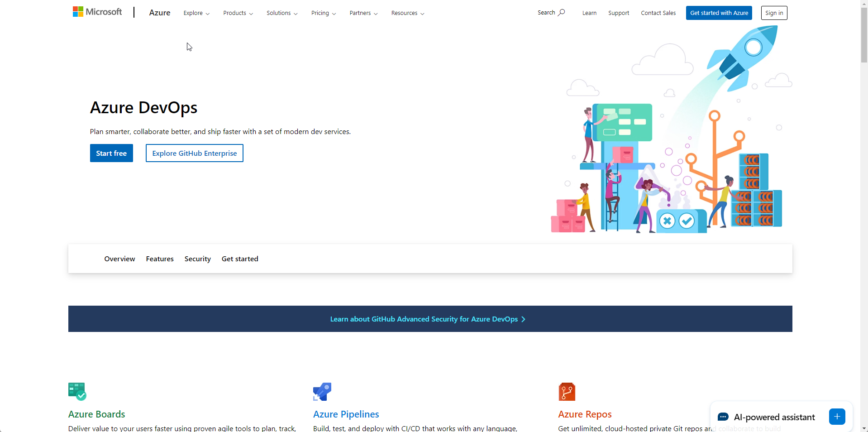
Task: Expand the Resources dropdown
Action: [406, 13]
